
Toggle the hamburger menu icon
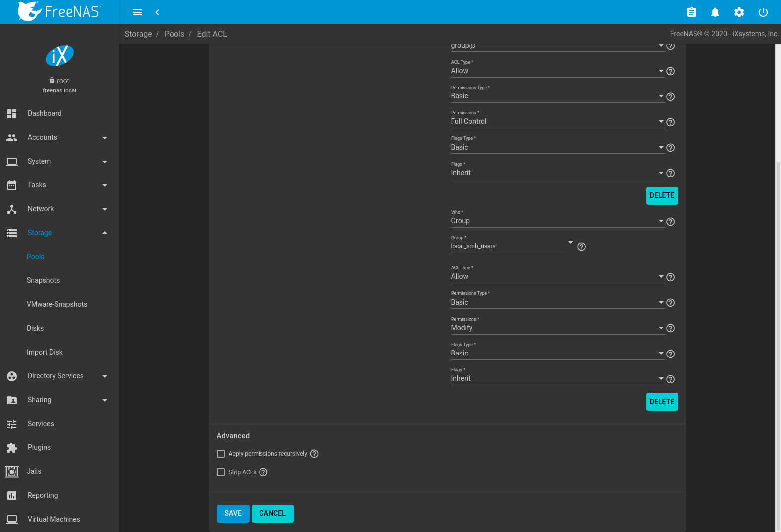tap(137, 12)
